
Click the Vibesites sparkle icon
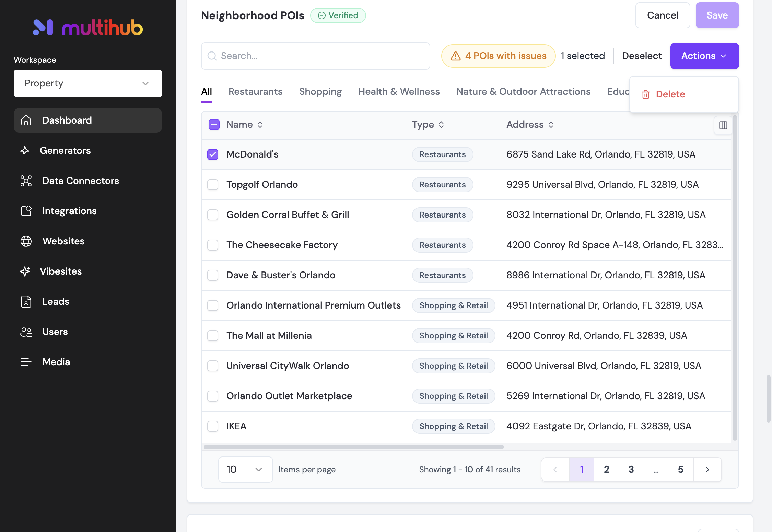pyautogui.click(x=25, y=271)
